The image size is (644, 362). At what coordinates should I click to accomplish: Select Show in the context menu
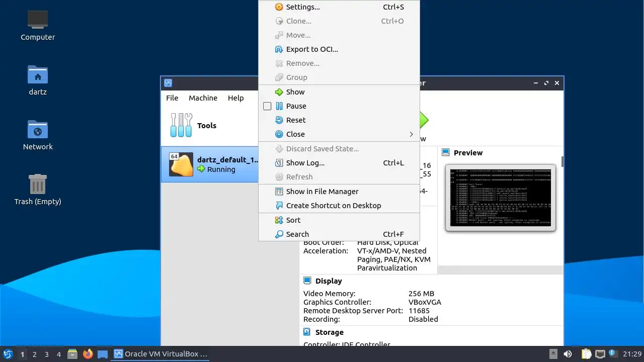click(339, 92)
